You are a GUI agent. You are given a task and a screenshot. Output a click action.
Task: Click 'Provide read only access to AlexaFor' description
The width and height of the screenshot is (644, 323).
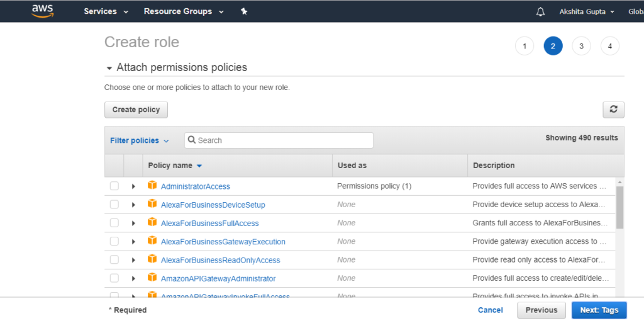538,260
